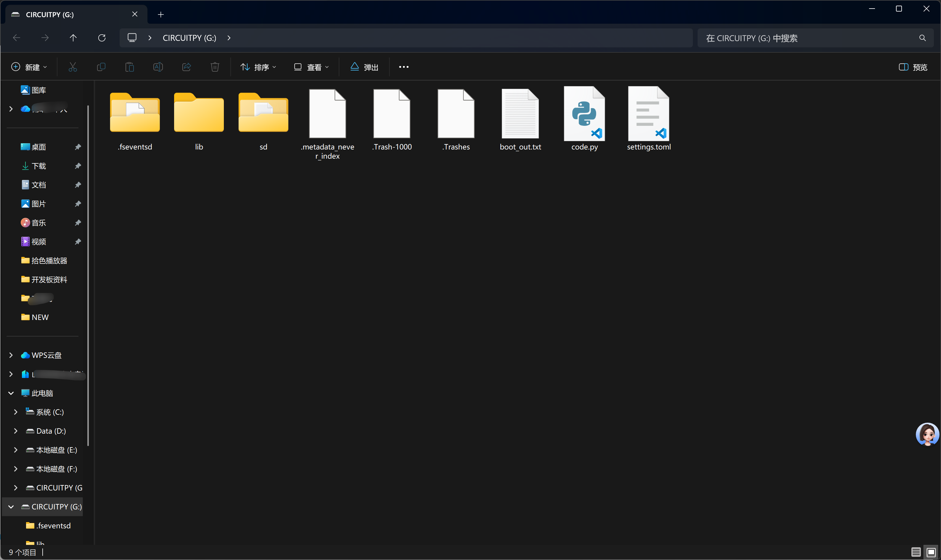Open the 查看 view dropdown
The width and height of the screenshot is (941, 560).
[x=311, y=67]
